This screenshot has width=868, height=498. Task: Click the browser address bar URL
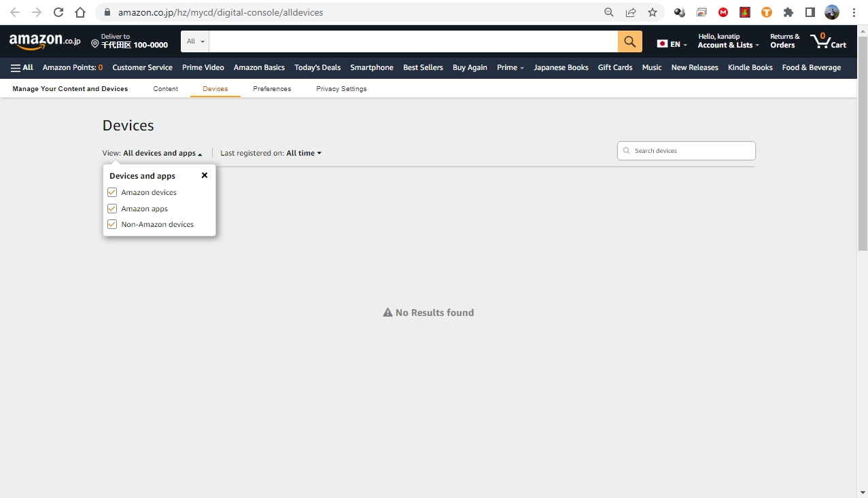[221, 12]
